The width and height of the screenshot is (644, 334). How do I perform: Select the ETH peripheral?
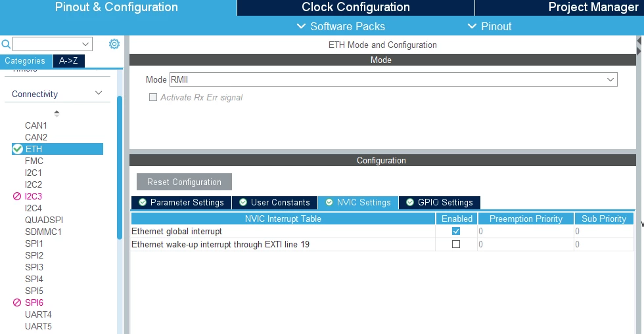pos(58,149)
